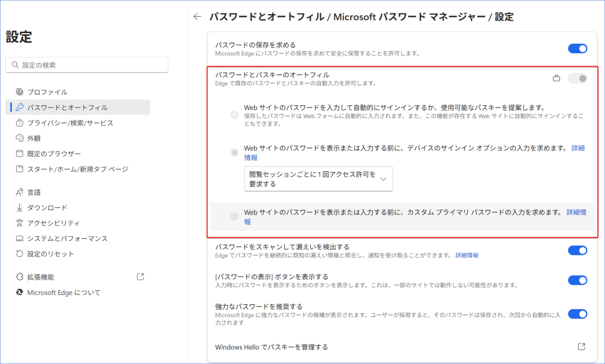Toggle the [パスワードの表示] ボタンを表示する switch
605x364 pixels.
[577, 280]
